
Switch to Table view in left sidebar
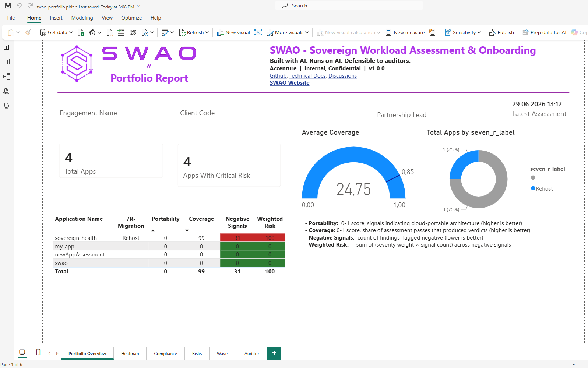tap(7, 62)
